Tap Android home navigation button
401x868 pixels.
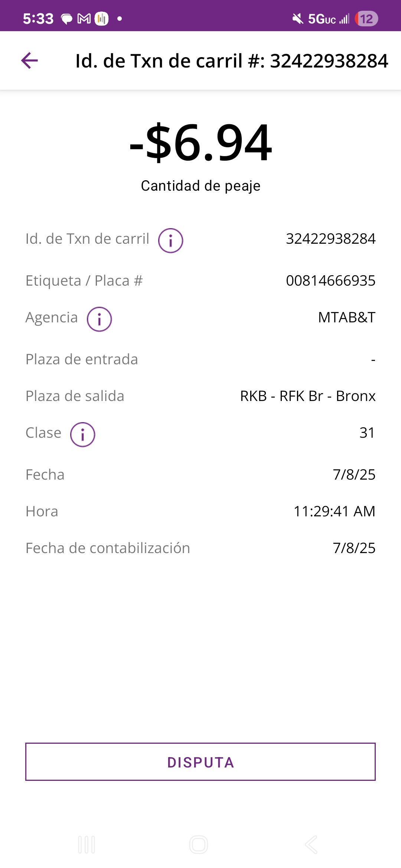click(x=199, y=845)
